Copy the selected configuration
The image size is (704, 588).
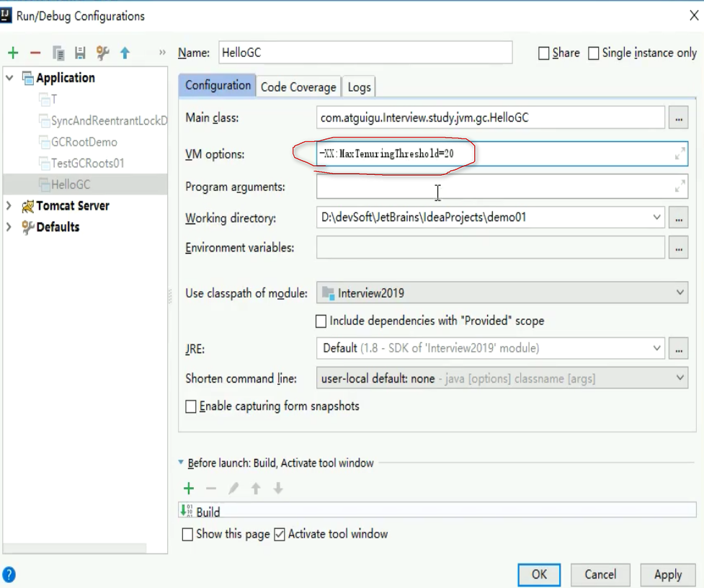coord(58,53)
